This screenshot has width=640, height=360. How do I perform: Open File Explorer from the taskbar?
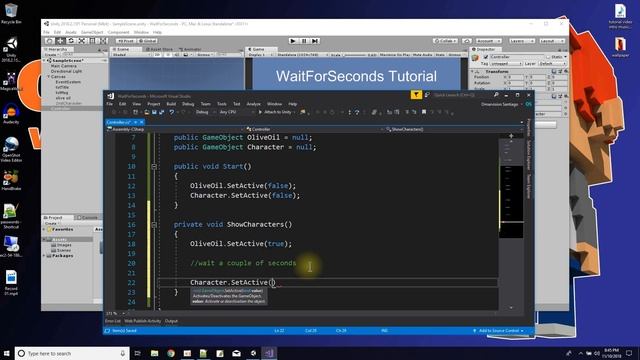click(154, 353)
